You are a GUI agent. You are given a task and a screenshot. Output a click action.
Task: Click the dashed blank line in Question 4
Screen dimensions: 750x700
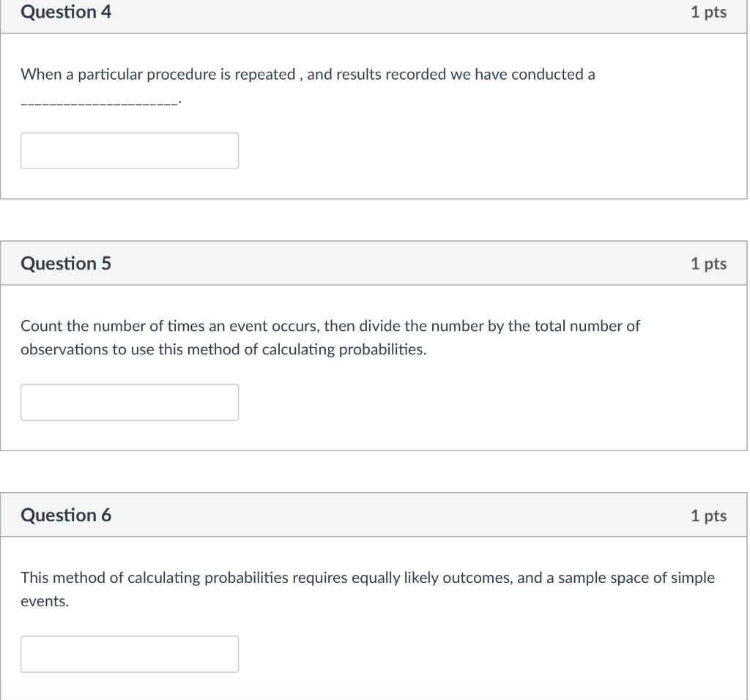pos(99,103)
